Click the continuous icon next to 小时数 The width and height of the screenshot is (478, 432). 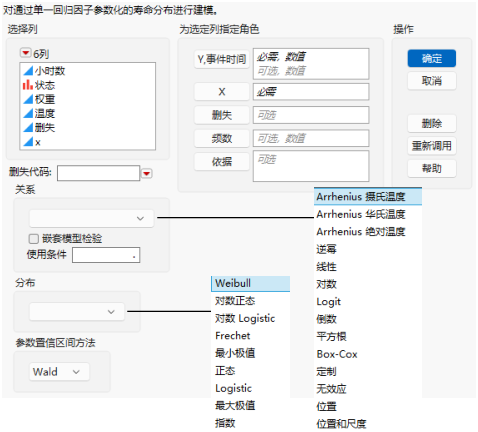tap(28, 71)
